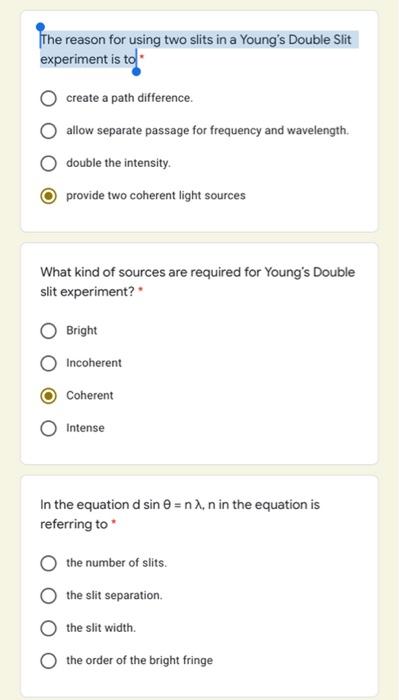Tap the start text selection handle
Screen dimensions: 399x700
[x=40, y=28]
